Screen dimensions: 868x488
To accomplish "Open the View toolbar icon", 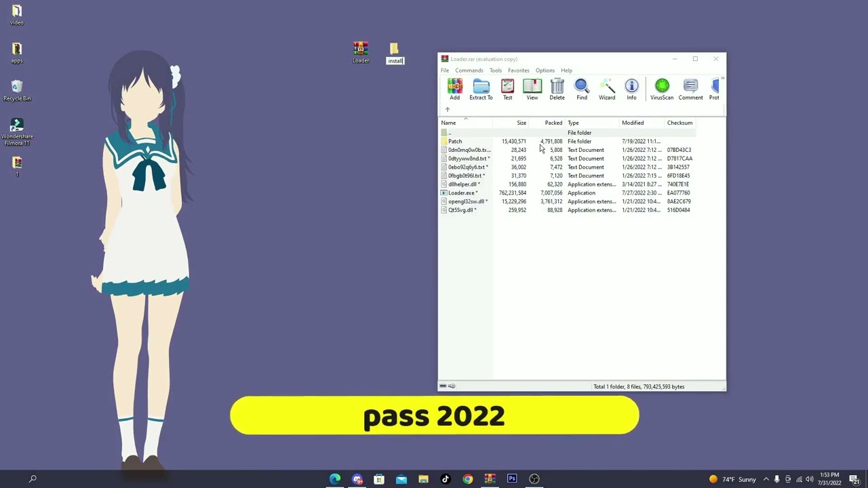I will (x=532, y=89).
